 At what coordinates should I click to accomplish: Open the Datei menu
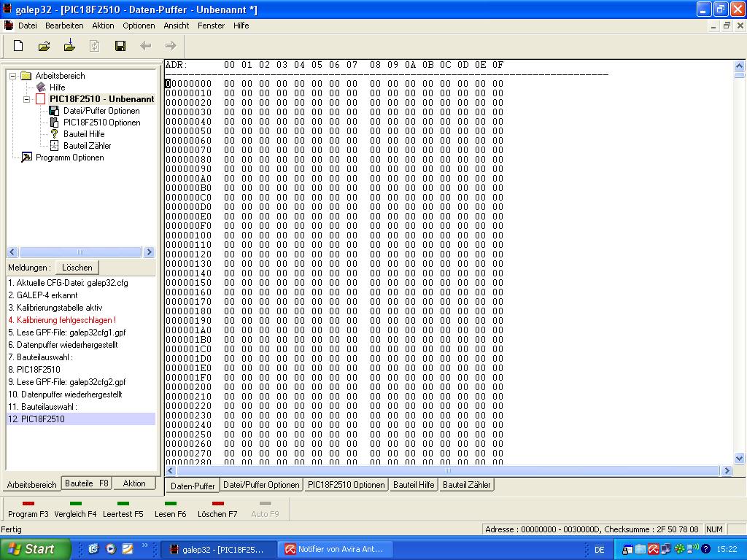pyautogui.click(x=28, y=26)
